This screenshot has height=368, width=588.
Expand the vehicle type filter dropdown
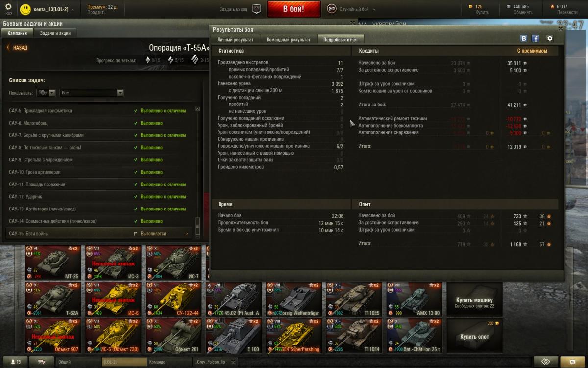coord(47,93)
